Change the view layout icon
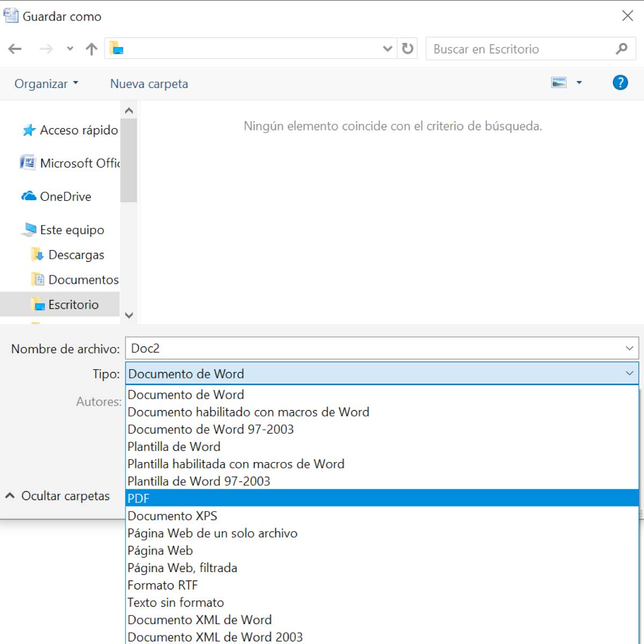This screenshot has height=644, width=644. click(x=559, y=83)
